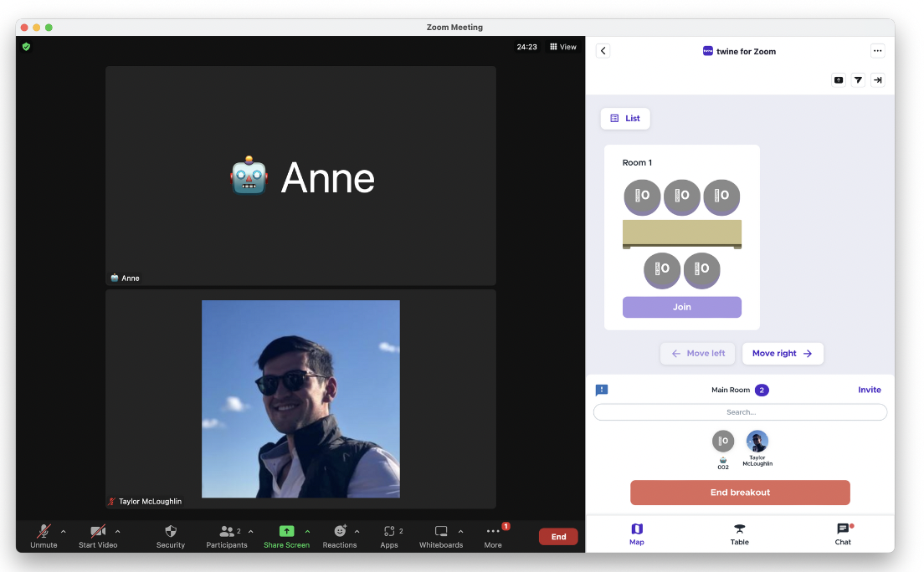
Task: Focus the Main Room Search field
Action: click(740, 412)
